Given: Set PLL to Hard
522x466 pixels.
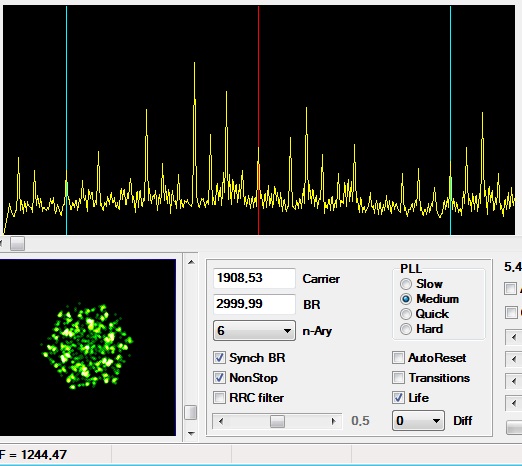Looking at the screenshot, I should 406,329.
